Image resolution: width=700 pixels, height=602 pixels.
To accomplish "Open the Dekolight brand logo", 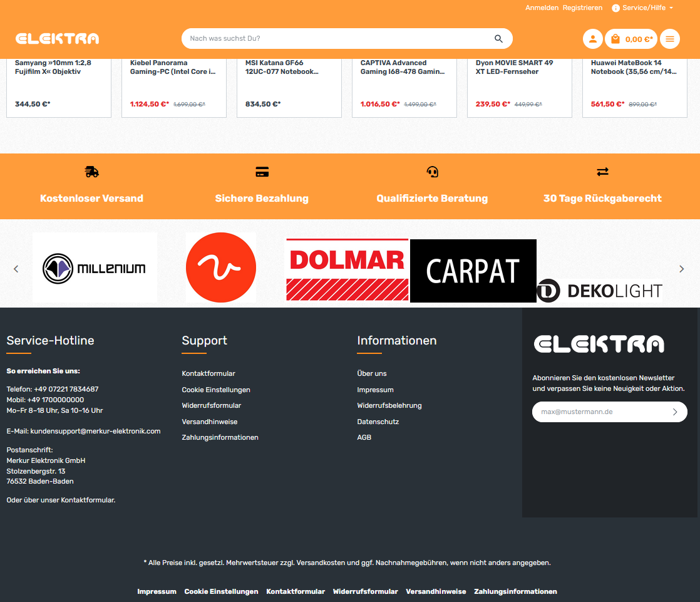I will click(x=600, y=291).
